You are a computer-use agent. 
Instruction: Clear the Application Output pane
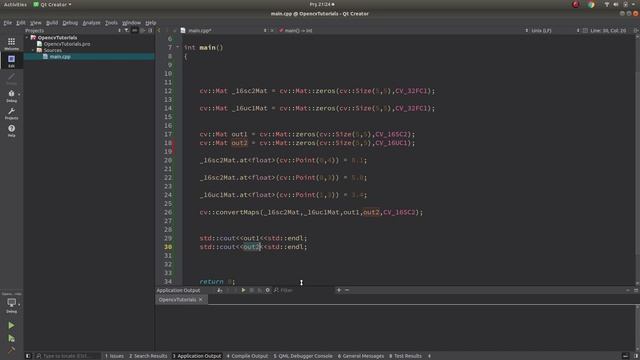[x=220, y=290]
